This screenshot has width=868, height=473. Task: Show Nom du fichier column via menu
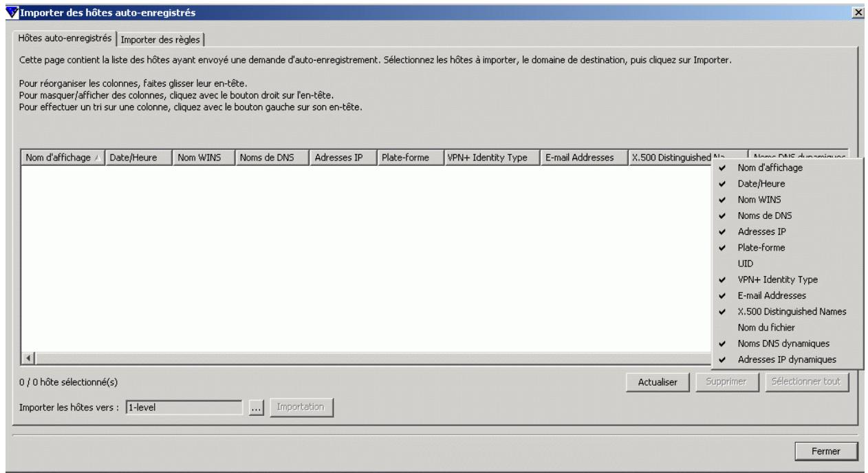(x=788, y=327)
